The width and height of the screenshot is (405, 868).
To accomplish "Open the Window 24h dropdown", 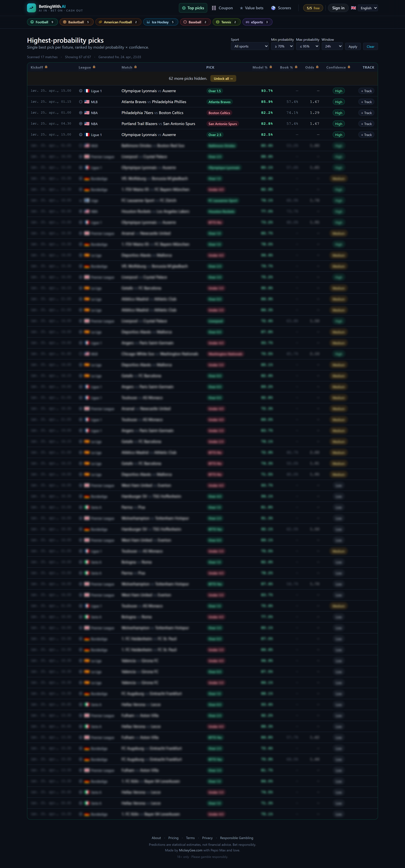I will point(332,47).
